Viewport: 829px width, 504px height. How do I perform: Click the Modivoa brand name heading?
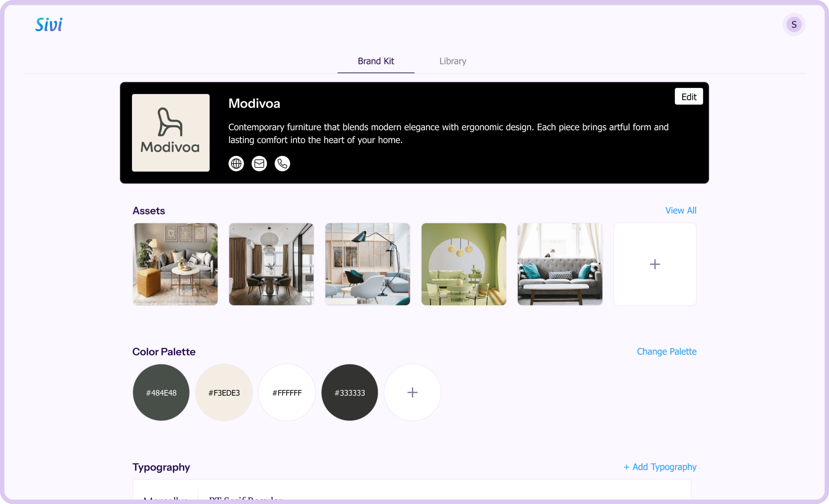pyautogui.click(x=254, y=104)
